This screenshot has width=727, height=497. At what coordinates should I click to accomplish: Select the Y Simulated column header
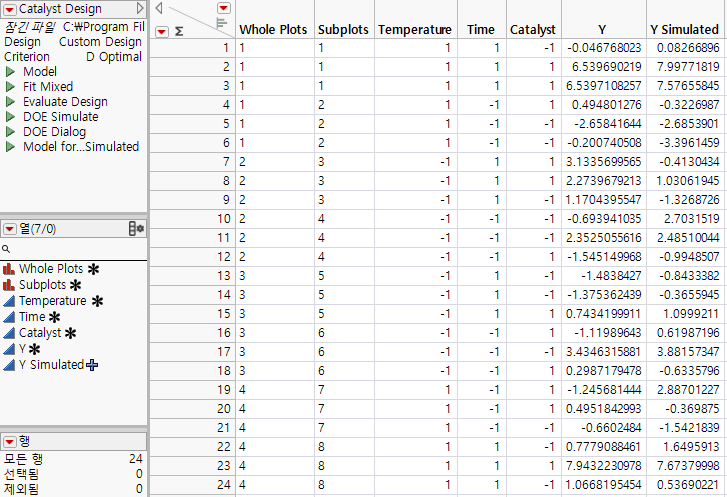click(x=684, y=30)
